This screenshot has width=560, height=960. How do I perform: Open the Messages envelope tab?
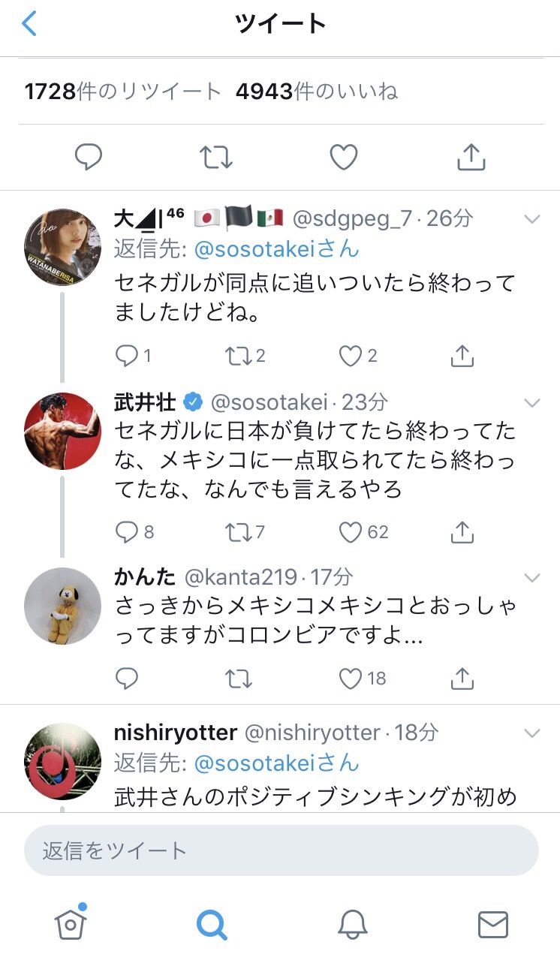[492, 924]
